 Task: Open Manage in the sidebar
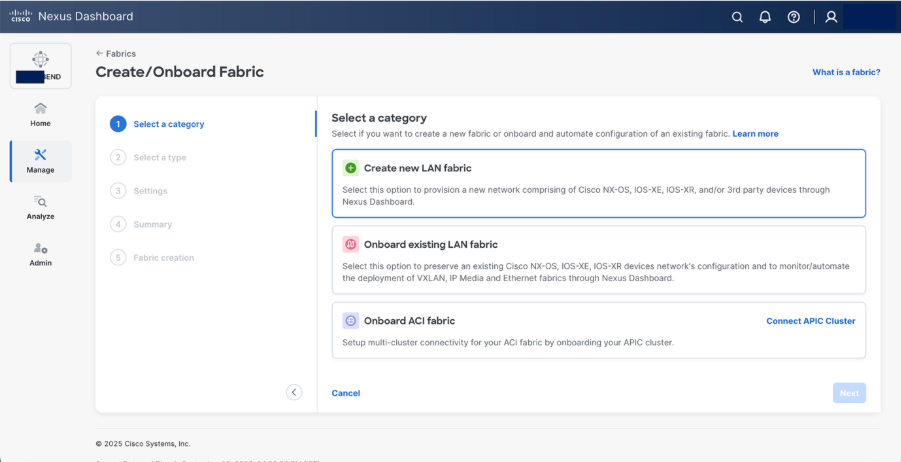(40, 160)
